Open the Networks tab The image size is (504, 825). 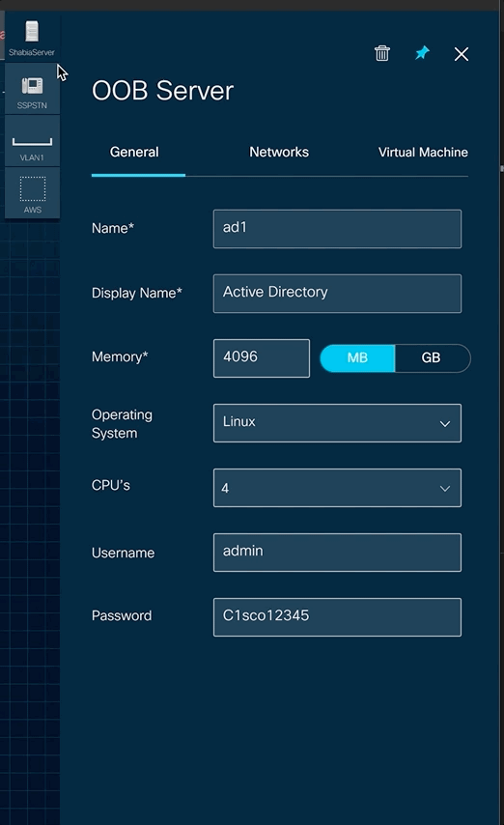[x=279, y=152]
